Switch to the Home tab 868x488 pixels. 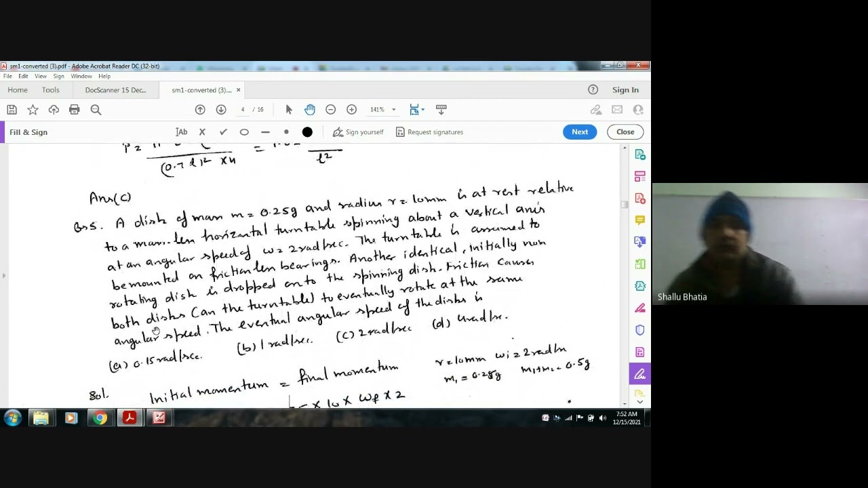pyautogui.click(x=18, y=90)
